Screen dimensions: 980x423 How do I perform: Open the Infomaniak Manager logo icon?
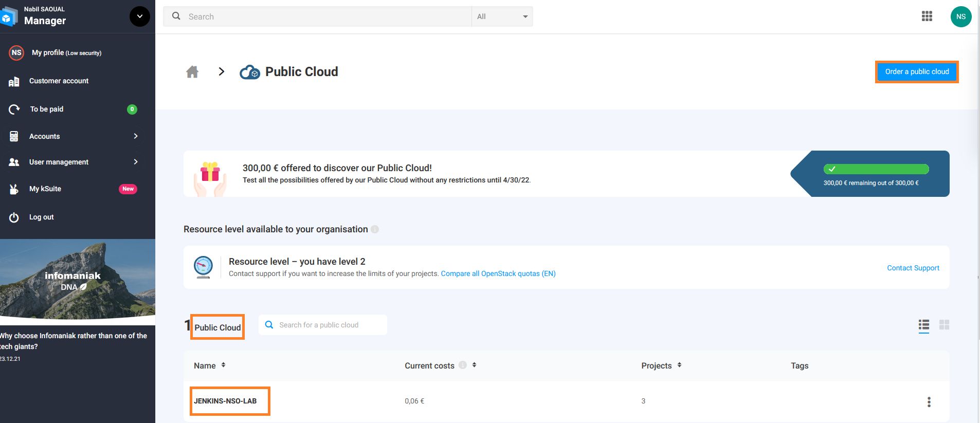click(x=9, y=17)
